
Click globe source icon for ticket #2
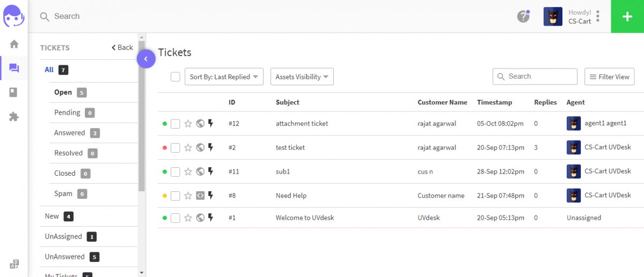(x=200, y=148)
